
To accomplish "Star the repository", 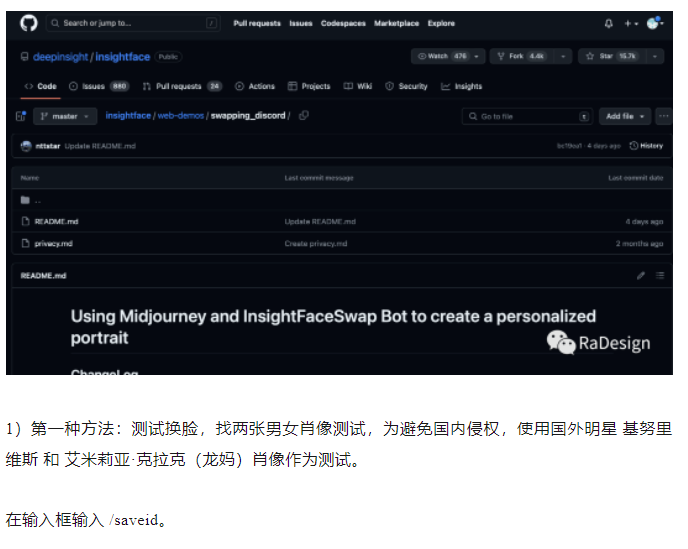I will [x=611, y=56].
